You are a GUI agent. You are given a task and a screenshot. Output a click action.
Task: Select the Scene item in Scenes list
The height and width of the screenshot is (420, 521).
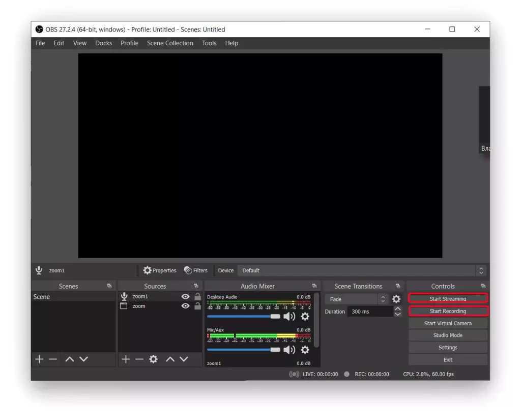pyautogui.click(x=73, y=297)
